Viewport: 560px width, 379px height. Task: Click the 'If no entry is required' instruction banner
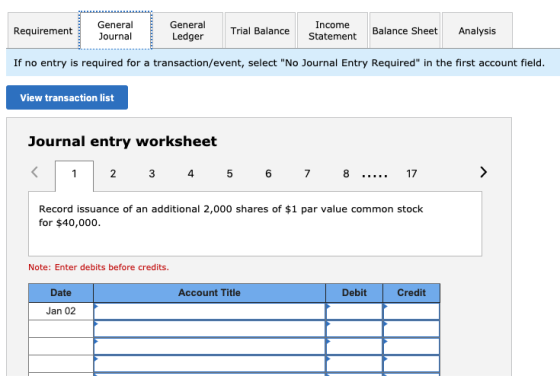click(x=283, y=63)
